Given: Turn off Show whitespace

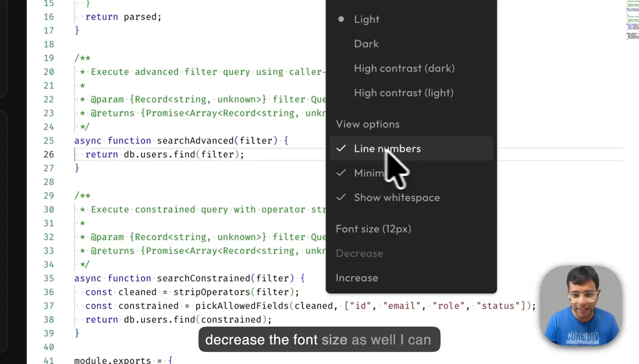Looking at the screenshot, I should [396, 198].
